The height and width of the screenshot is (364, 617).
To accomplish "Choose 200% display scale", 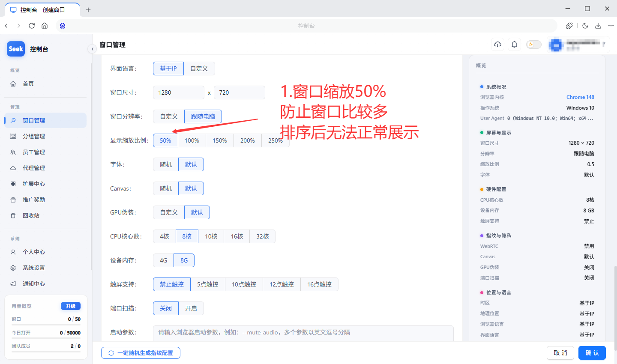I will [x=248, y=140].
